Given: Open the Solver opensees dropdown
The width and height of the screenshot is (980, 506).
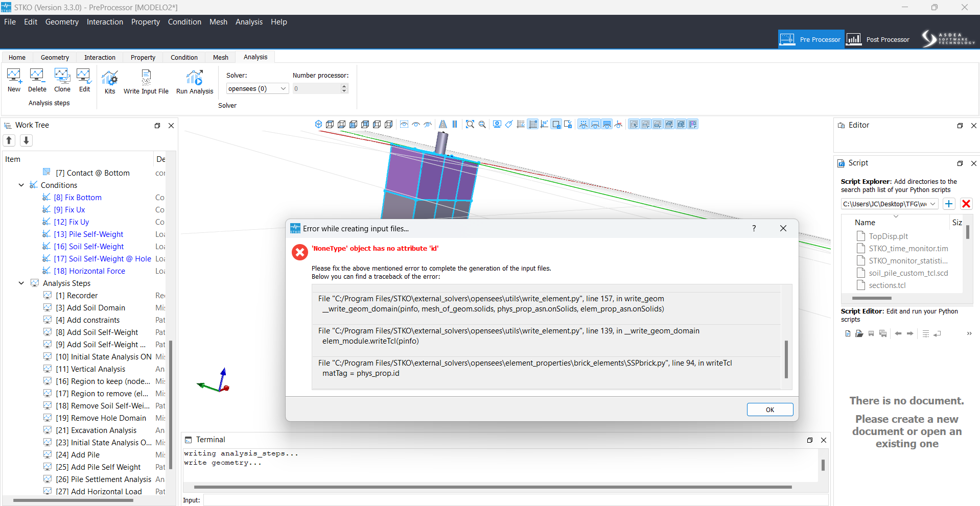Looking at the screenshot, I should tap(258, 88).
